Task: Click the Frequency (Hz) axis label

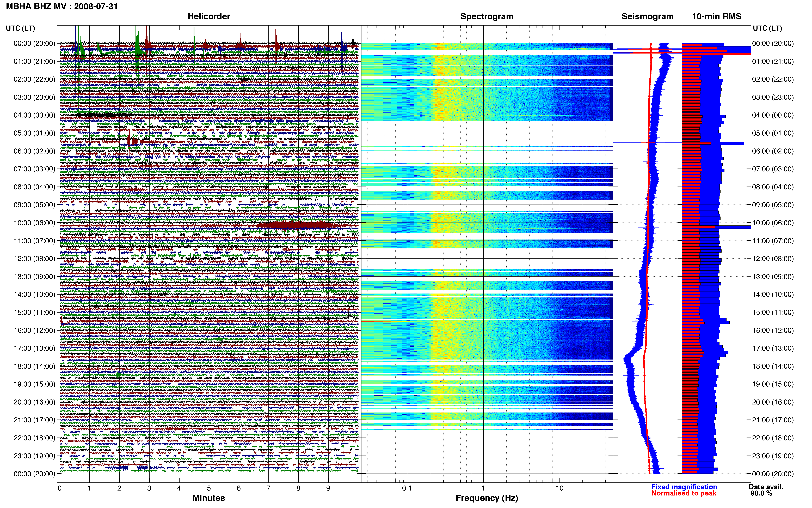Action: [487, 498]
